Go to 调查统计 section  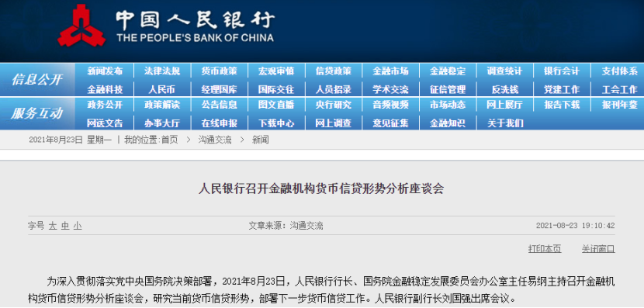tap(505, 71)
